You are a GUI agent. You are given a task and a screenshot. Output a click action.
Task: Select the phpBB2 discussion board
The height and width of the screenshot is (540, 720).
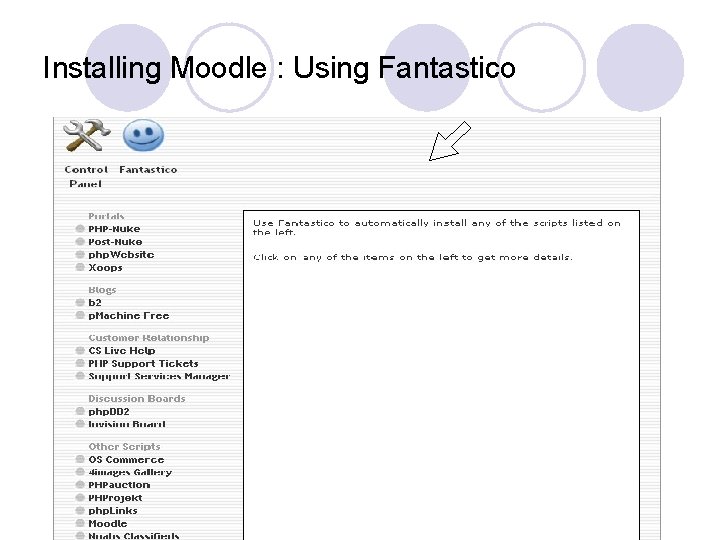pyautogui.click(x=109, y=411)
